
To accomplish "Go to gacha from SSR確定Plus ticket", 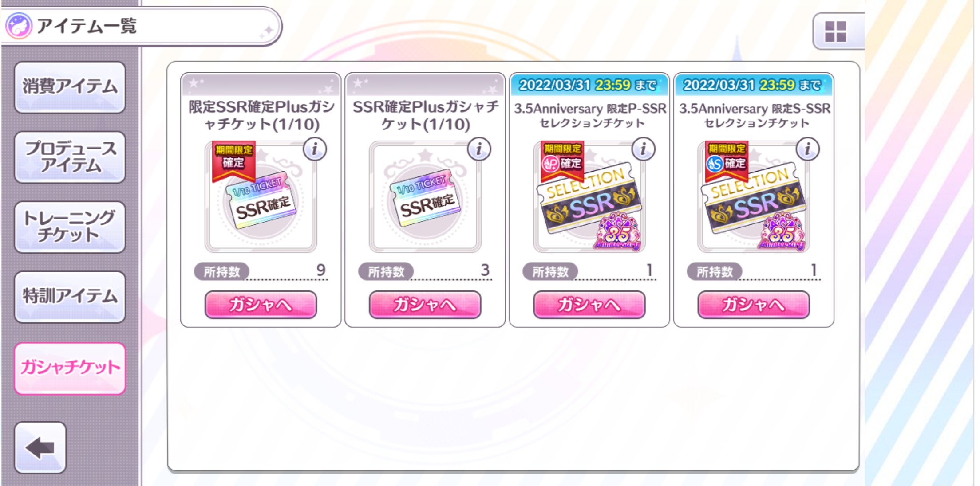I will [425, 305].
